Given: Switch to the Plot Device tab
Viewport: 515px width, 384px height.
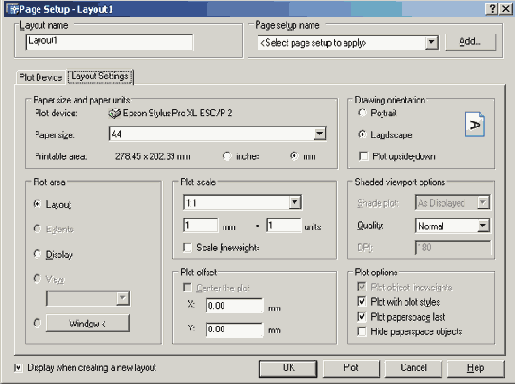Looking at the screenshot, I should pyautogui.click(x=41, y=77).
